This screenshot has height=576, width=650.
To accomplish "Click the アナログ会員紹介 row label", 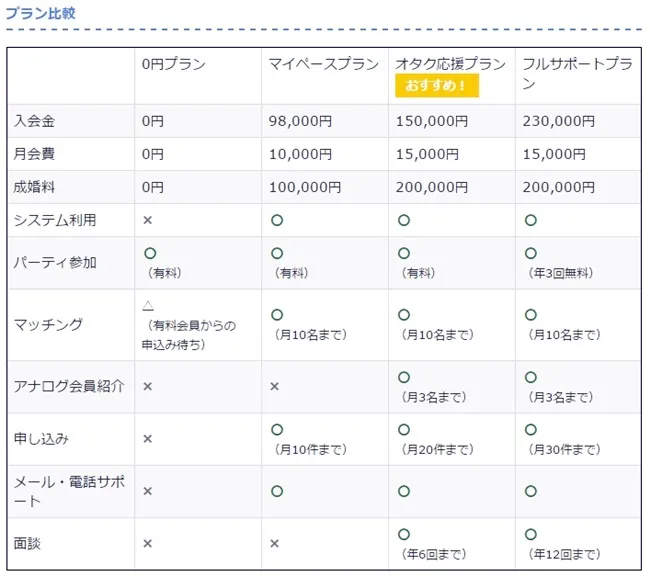I will pyautogui.click(x=69, y=386).
